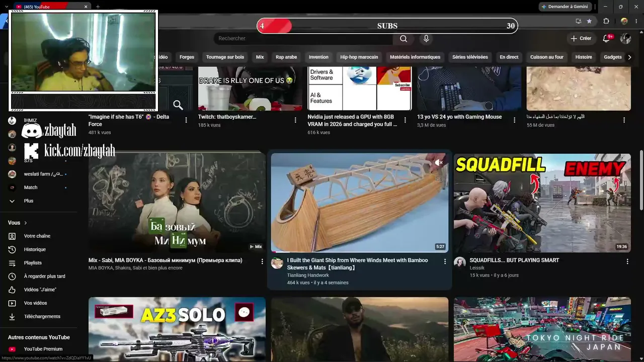Open options for Twitch: thatboyskamer video
The width and height of the screenshot is (644, 362).
click(x=295, y=120)
